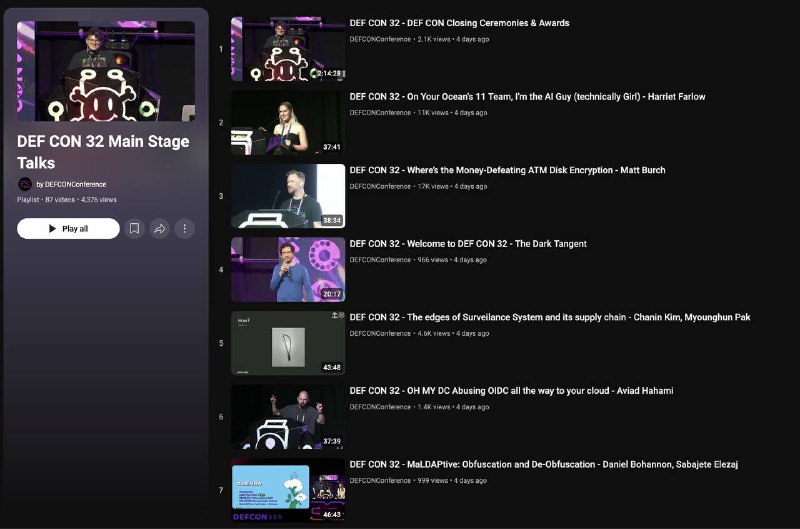Click DEFCONConference channel under MaLDAPtive video

380,480
